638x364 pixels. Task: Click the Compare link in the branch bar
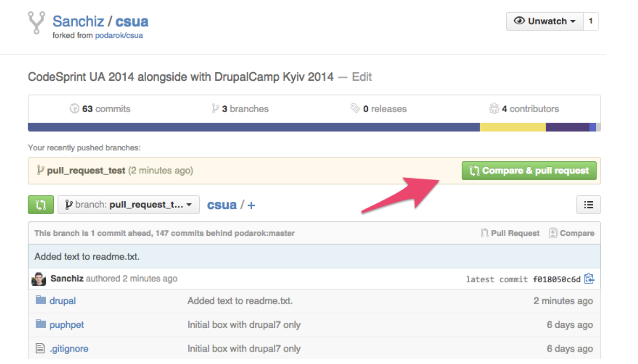pyautogui.click(x=572, y=233)
